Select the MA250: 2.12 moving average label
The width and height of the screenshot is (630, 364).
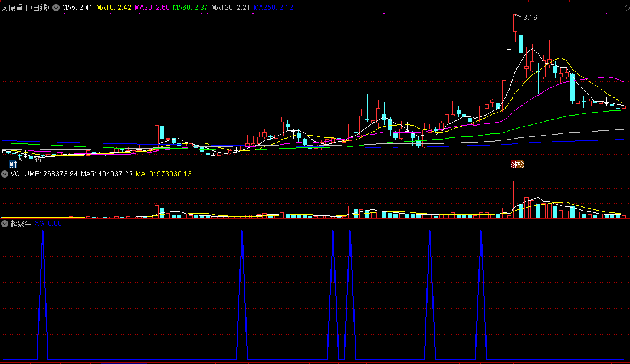pyautogui.click(x=273, y=8)
